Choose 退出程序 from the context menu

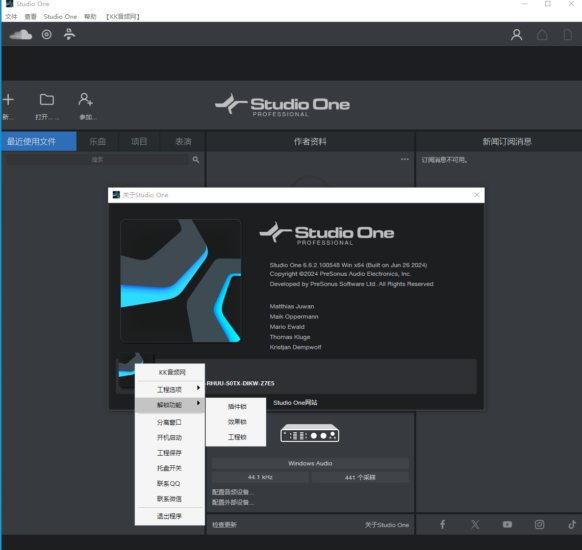pyautogui.click(x=169, y=516)
